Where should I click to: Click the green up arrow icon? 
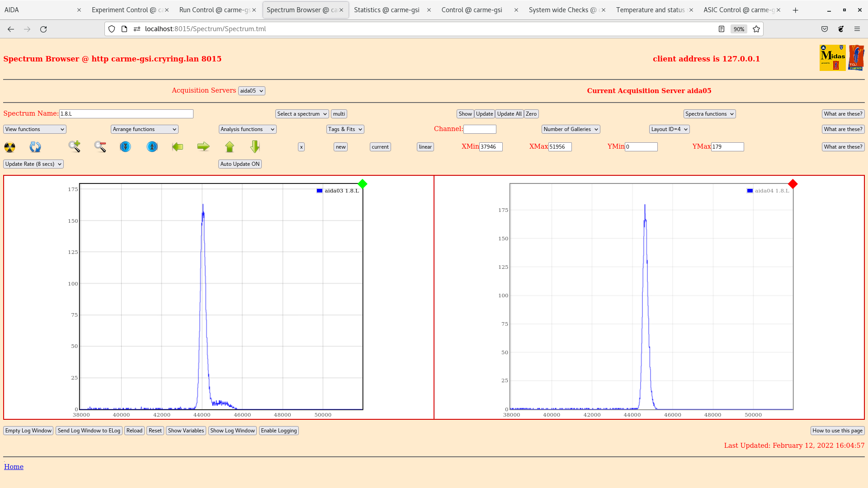click(230, 146)
